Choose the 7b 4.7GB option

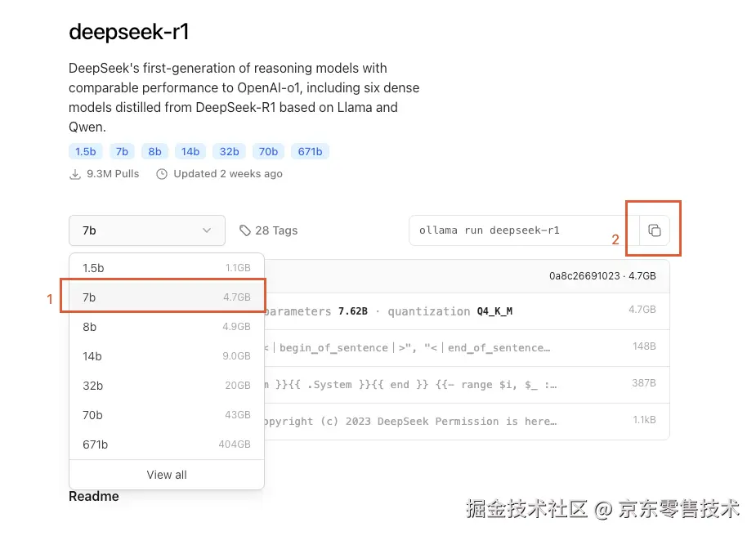pyautogui.click(x=167, y=297)
